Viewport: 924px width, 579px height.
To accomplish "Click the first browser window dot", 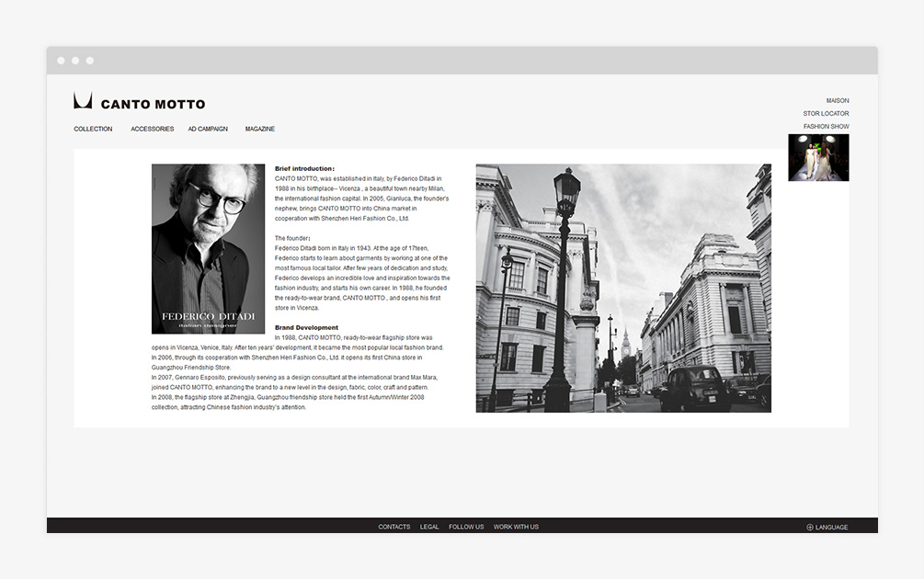I will click(61, 61).
